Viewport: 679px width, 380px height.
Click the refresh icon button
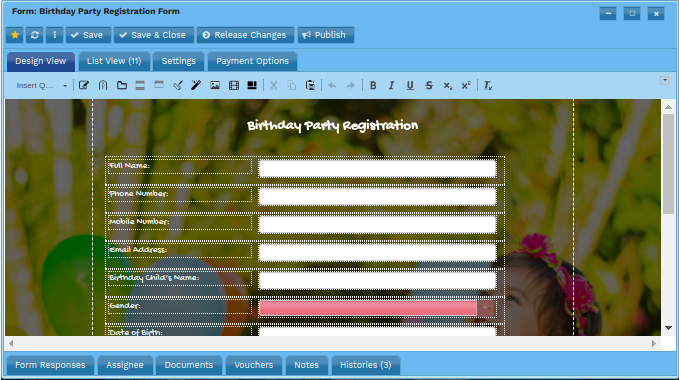click(x=35, y=35)
